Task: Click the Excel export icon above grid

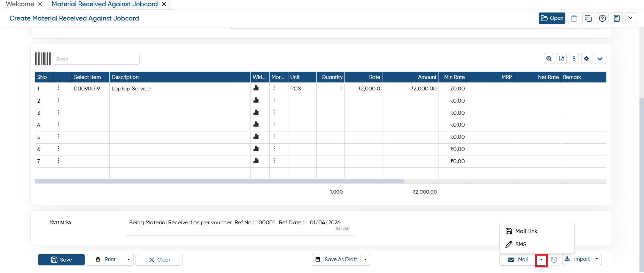Action: coord(561,59)
